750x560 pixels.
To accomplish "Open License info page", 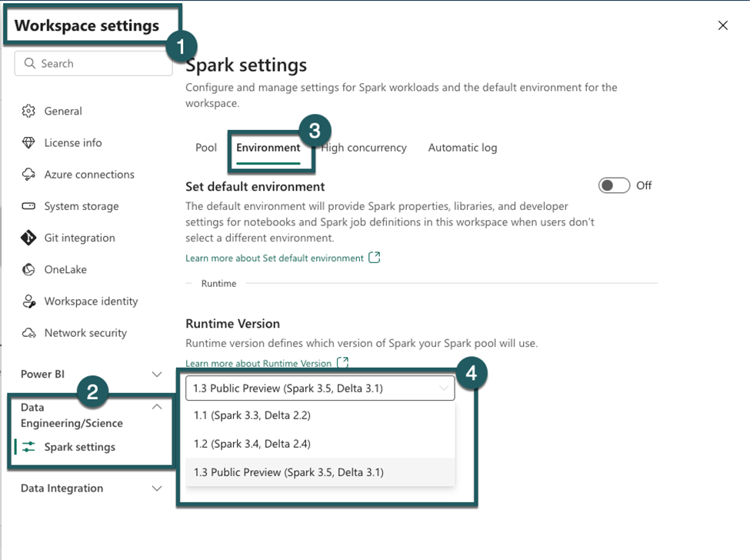I will [x=73, y=142].
